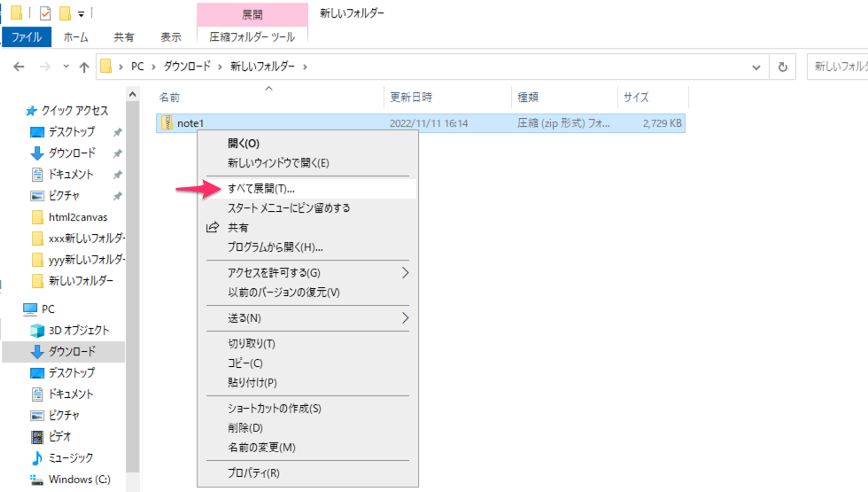Expand the address bar history dropdown
The height and width of the screenshot is (492, 868).
[756, 66]
